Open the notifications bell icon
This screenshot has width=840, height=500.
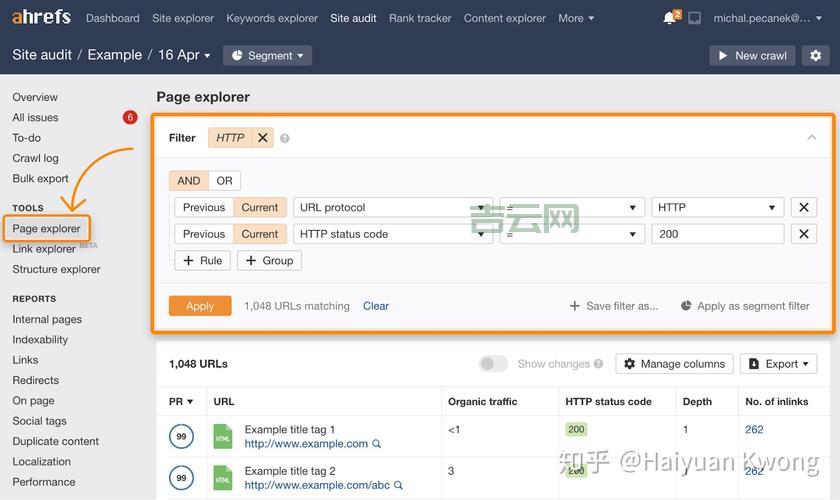[670, 18]
